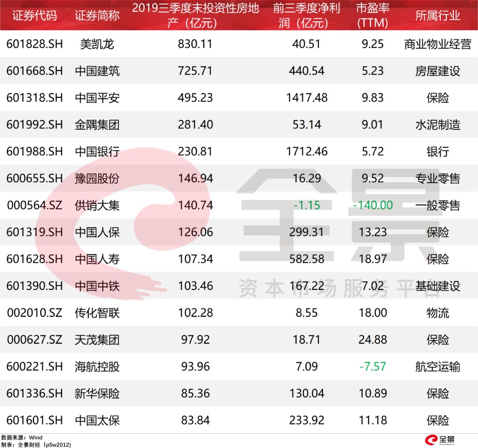
Task: Click green net profit value -1.15
Action: tap(306, 205)
